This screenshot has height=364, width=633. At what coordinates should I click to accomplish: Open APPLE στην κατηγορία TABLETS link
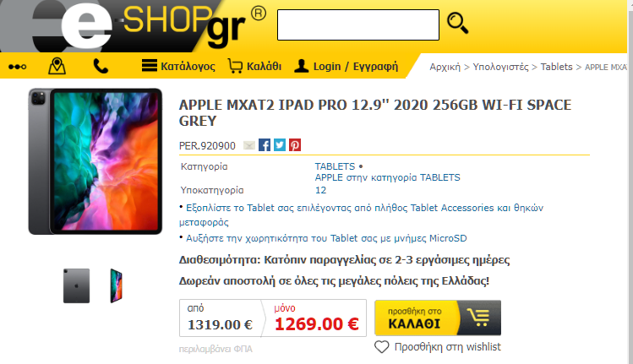(387, 177)
